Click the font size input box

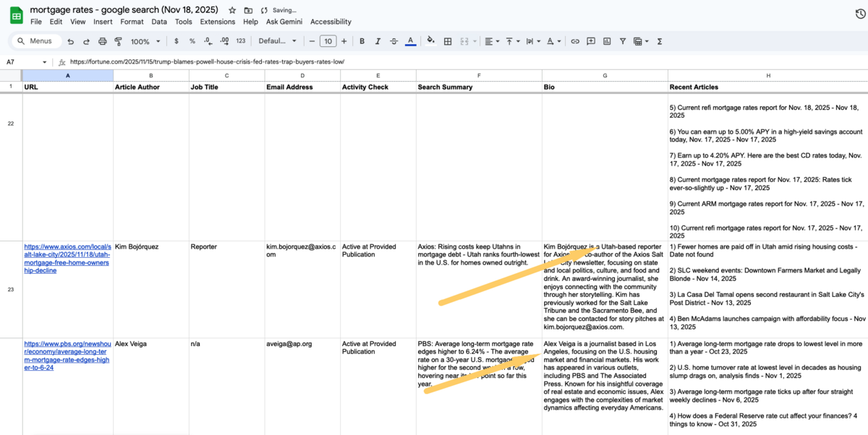[x=328, y=41]
